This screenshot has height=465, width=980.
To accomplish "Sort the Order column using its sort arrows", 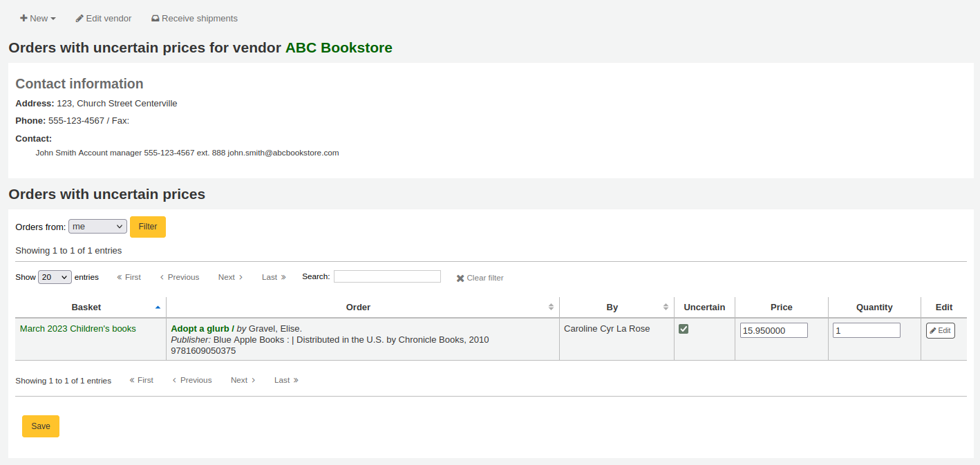I will click(x=550, y=307).
